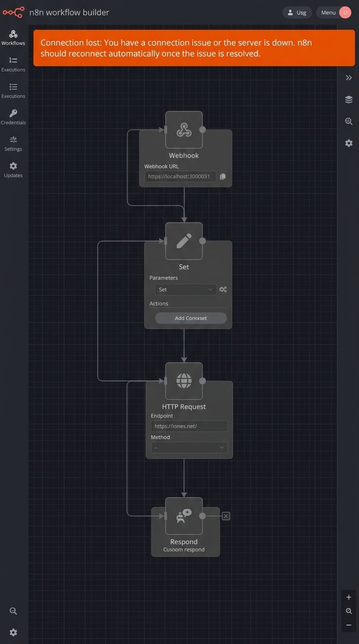Select the Respond node icon
This screenshot has width=359, height=644.
click(x=184, y=516)
